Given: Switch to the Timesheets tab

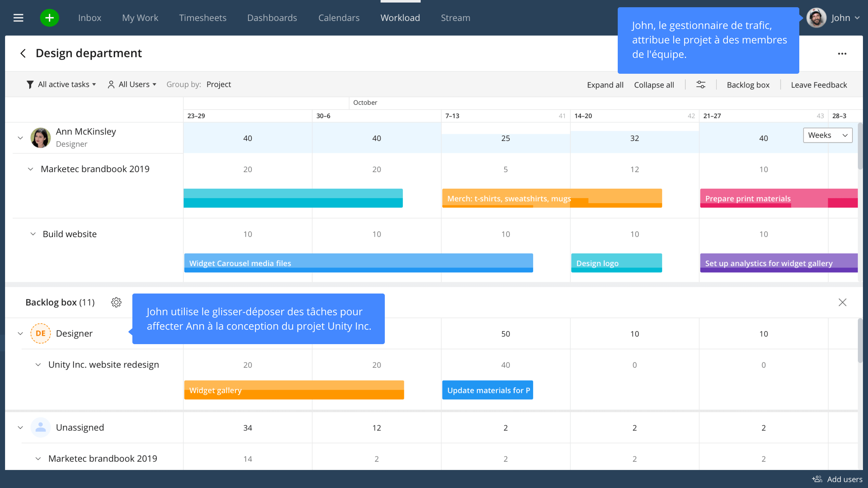Looking at the screenshot, I should pos(203,18).
